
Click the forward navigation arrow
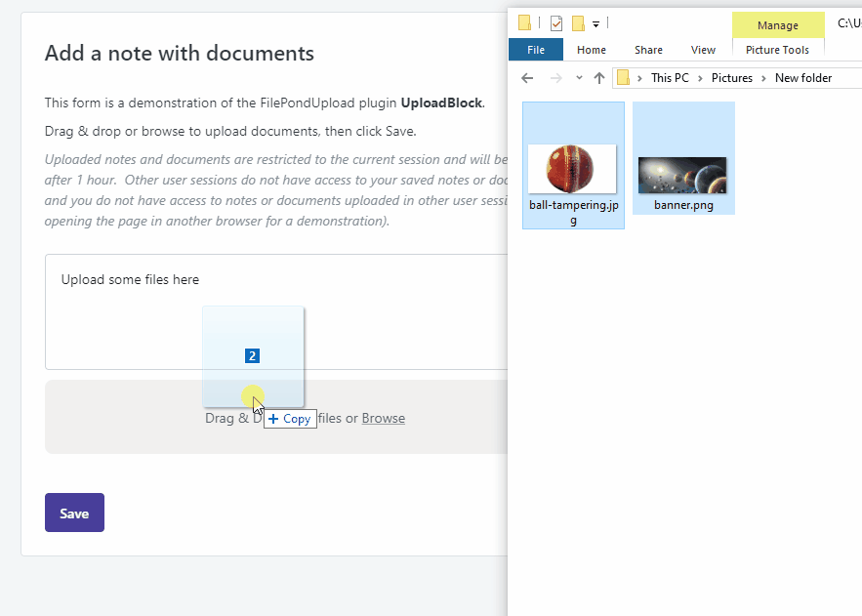[553, 77]
